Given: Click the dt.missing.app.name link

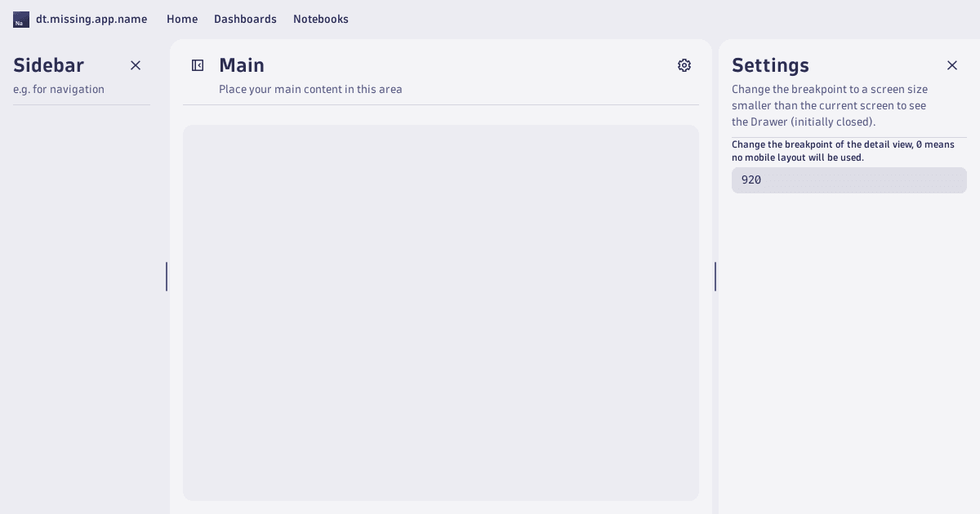Looking at the screenshot, I should (x=91, y=19).
